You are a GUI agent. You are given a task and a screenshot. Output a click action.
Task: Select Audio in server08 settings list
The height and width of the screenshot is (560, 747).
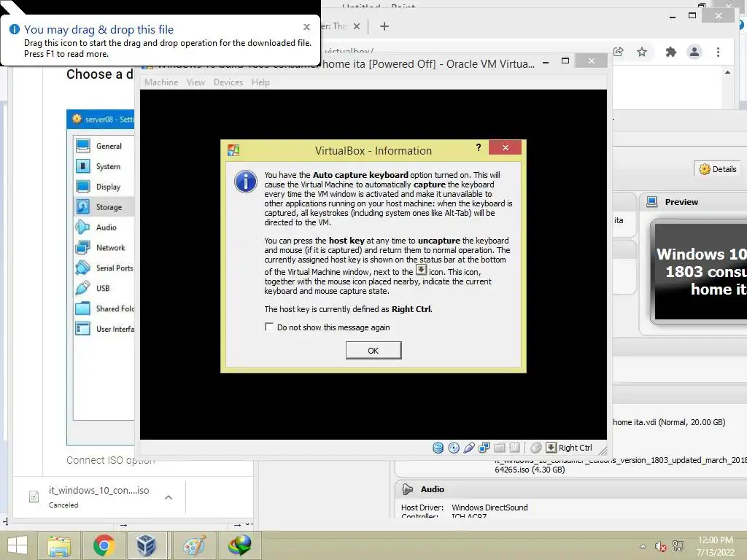coord(104,227)
